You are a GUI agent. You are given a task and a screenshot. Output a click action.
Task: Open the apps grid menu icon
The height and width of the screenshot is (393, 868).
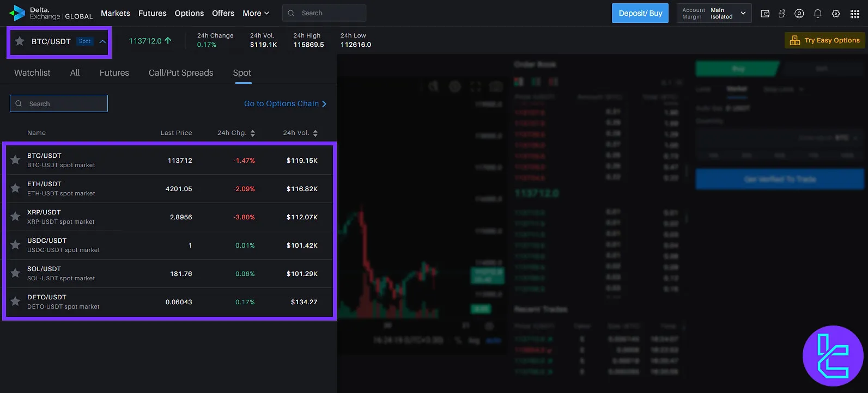click(855, 14)
